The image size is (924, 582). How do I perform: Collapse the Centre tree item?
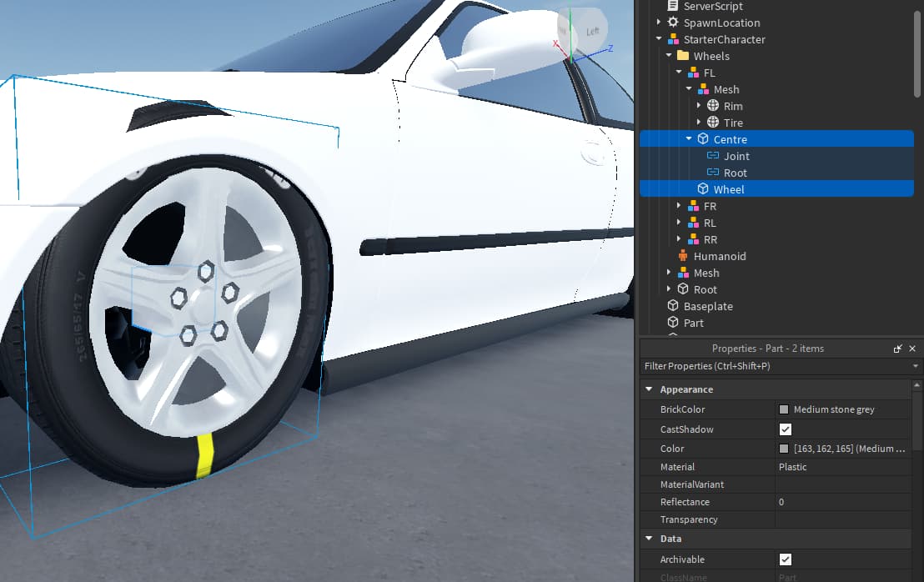point(689,138)
